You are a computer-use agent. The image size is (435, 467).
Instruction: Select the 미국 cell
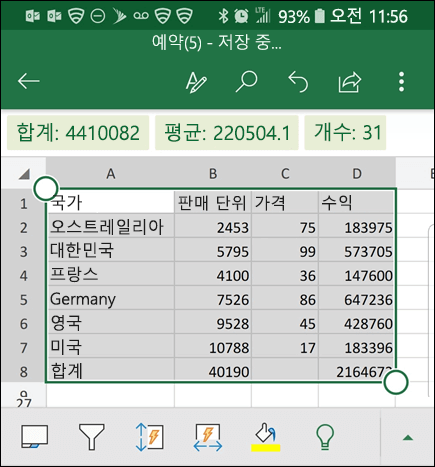(111, 346)
